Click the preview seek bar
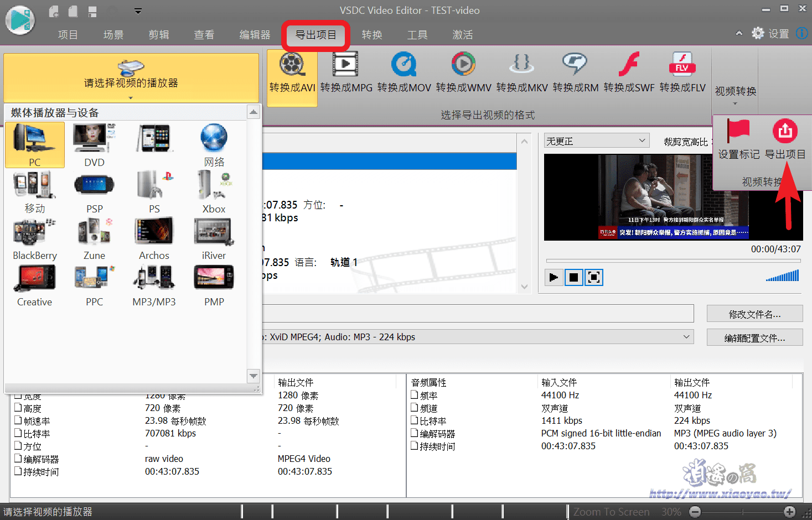The height and width of the screenshot is (520, 812). tap(673, 261)
